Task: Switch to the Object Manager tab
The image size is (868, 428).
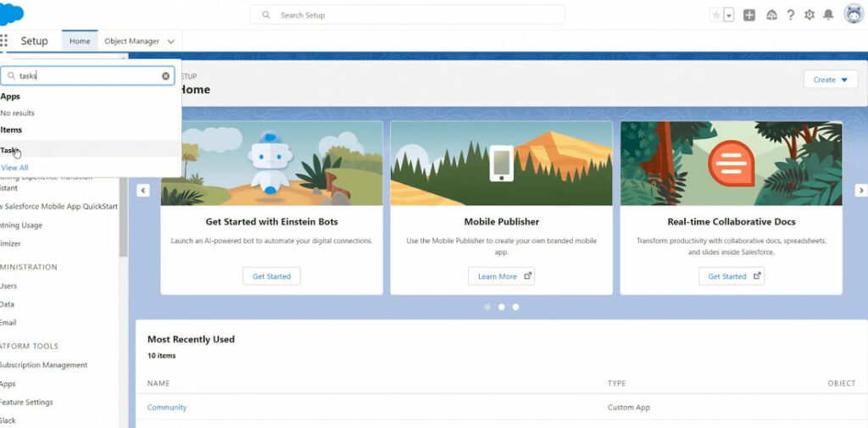Action: [x=131, y=41]
